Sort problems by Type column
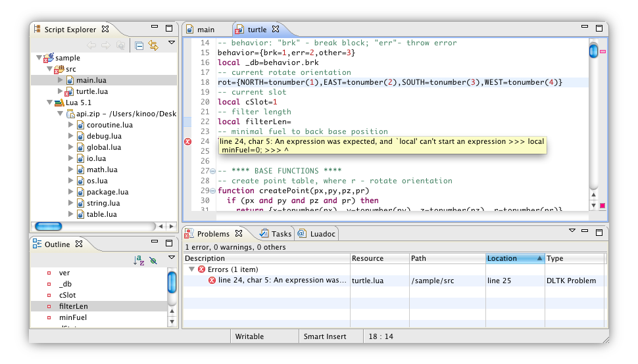Image resolution: width=638 pixels, height=364 pixels. (575, 258)
